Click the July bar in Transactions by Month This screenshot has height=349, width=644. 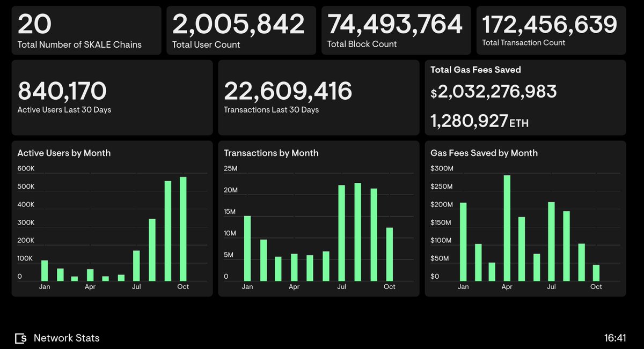coord(341,233)
